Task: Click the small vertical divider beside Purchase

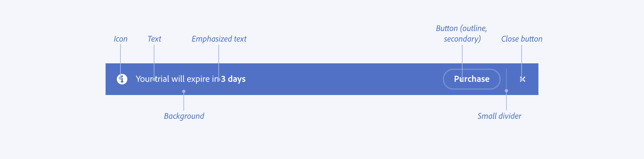Action: pos(506,79)
